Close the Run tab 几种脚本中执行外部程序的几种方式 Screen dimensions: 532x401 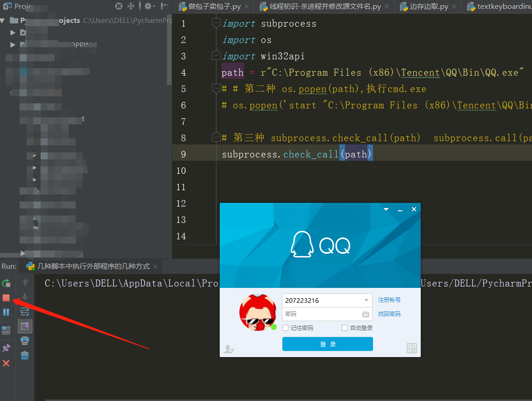point(155,267)
